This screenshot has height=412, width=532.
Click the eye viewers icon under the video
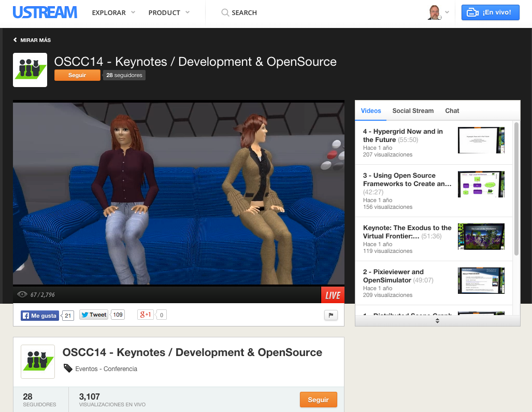click(x=22, y=294)
